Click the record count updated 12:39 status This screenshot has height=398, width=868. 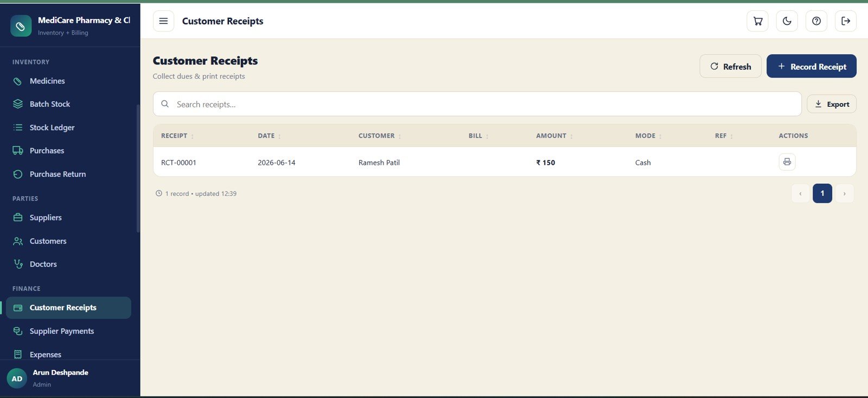click(196, 194)
